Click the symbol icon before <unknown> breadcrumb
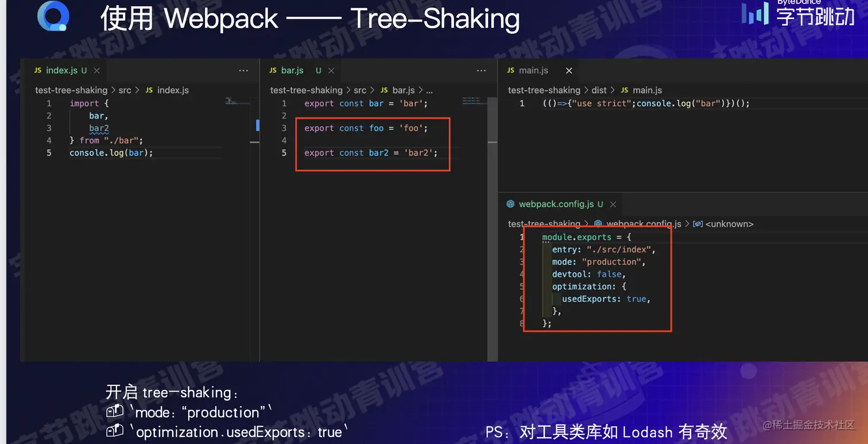The width and height of the screenshot is (868, 444). click(698, 224)
